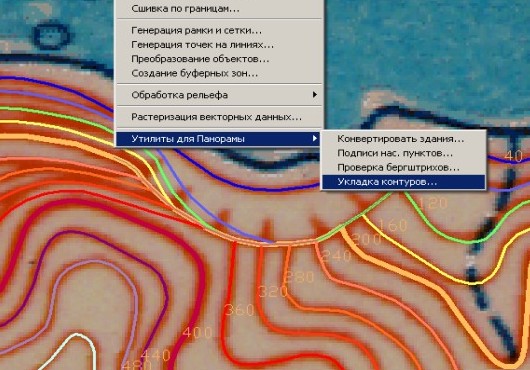Click the arrow beside "Утилиты для Панорамы"
530x370 pixels.
pos(315,138)
